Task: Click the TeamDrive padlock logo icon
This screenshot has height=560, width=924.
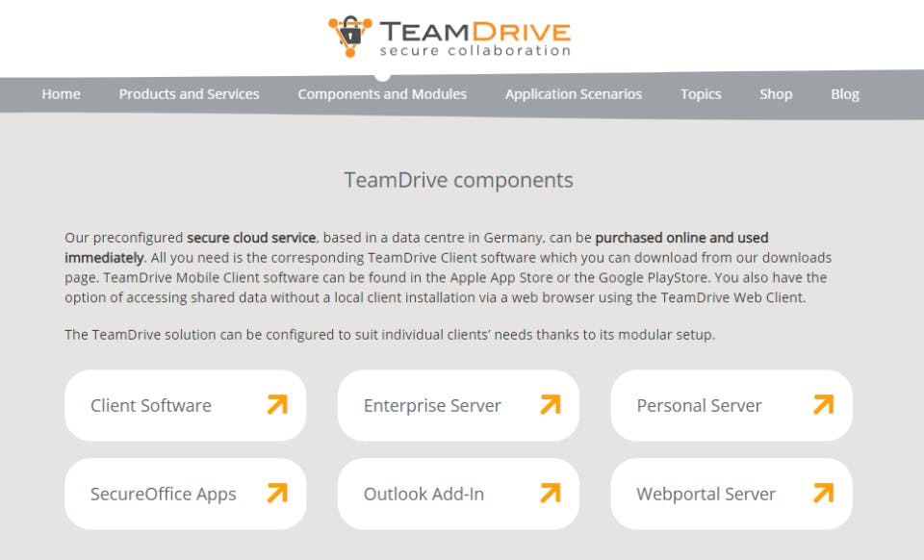Action: [x=350, y=36]
